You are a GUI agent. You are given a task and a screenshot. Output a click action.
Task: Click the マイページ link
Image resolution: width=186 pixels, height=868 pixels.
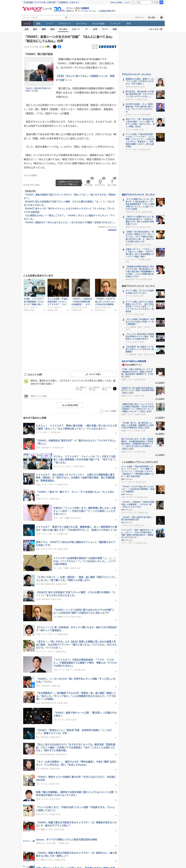point(139,17)
